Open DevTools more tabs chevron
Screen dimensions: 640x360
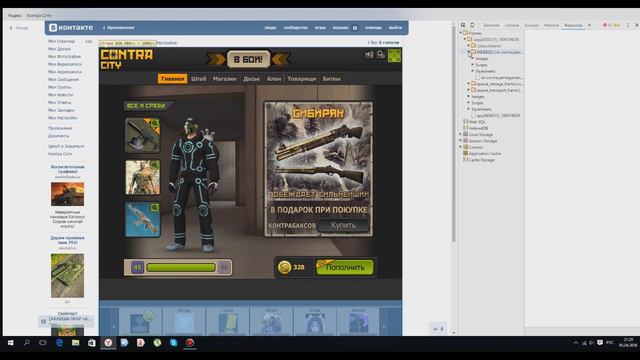click(589, 25)
